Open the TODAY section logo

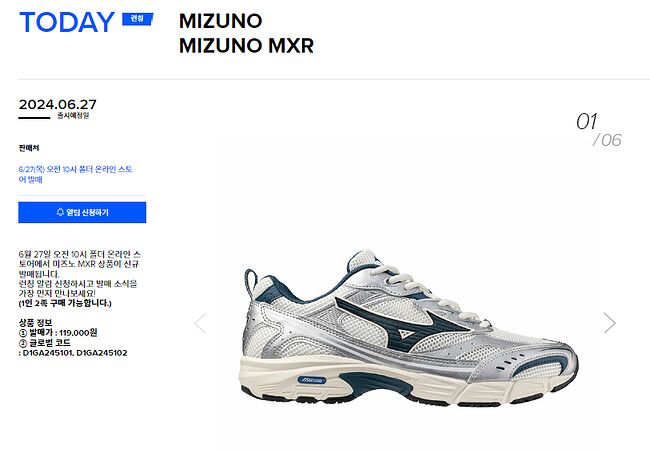[67, 22]
